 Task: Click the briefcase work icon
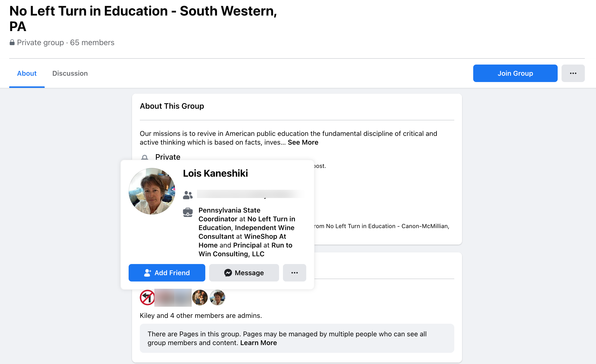(x=188, y=212)
